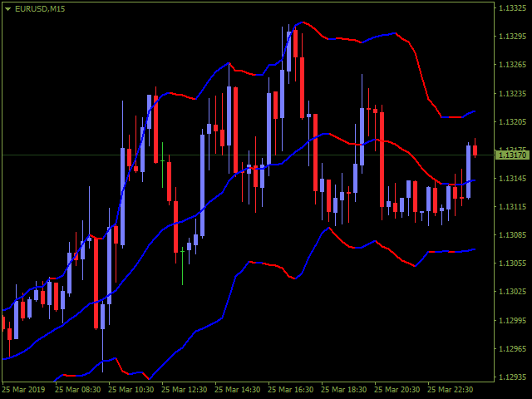532x399 pixels.
Task: Select the EURUSD,M15 chart title
Action: [x=40, y=9]
